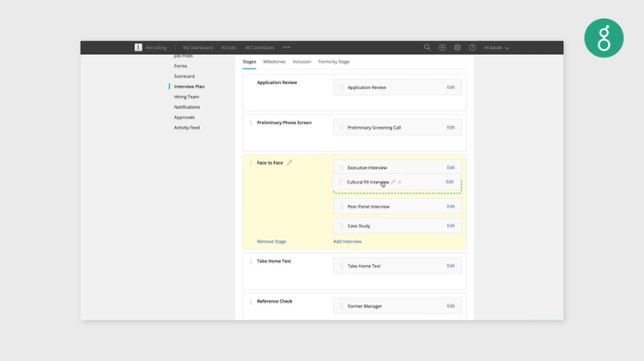Grab drag handle of Reference Check stage

(251, 301)
